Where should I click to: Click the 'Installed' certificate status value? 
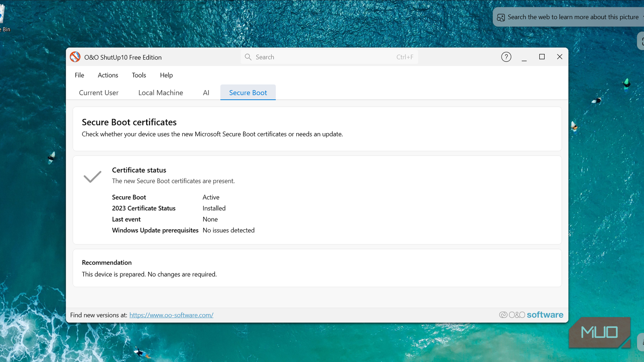[x=214, y=208]
